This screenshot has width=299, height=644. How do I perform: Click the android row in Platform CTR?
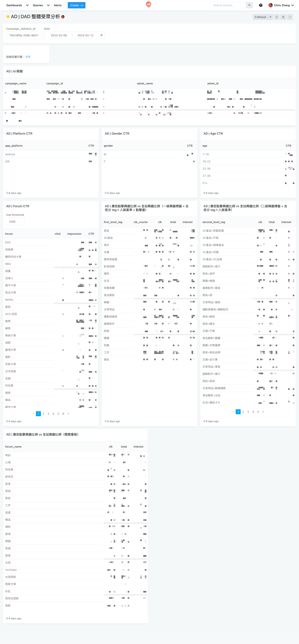click(x=51, y=154)
